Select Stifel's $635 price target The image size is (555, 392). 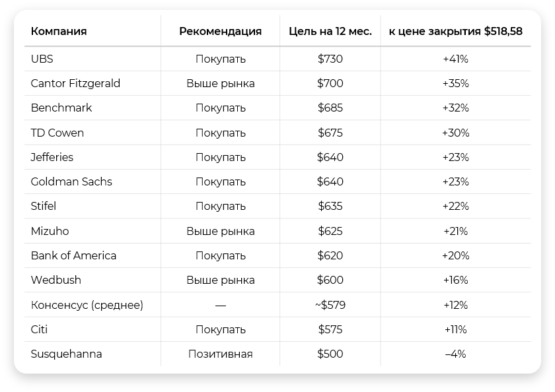330,206
